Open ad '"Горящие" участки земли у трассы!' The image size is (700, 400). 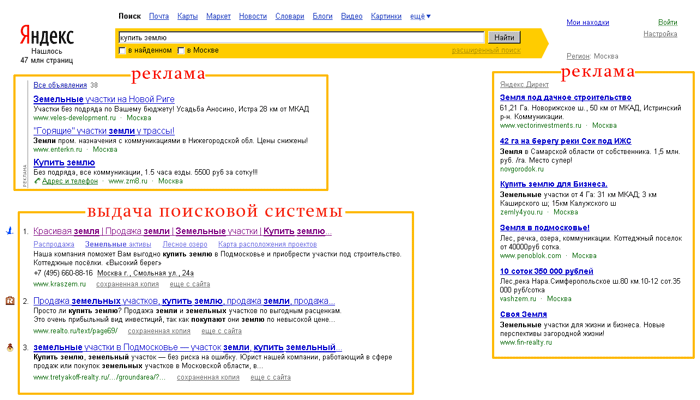tap(104, 131)
